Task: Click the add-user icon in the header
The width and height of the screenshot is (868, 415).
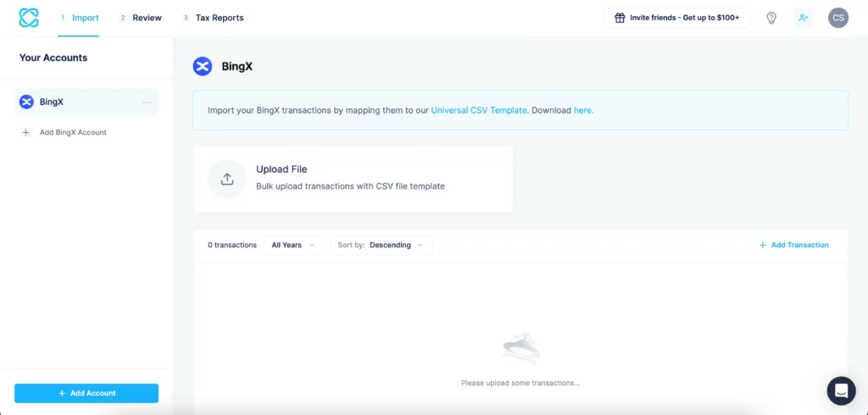Action: tap(803, 18)
